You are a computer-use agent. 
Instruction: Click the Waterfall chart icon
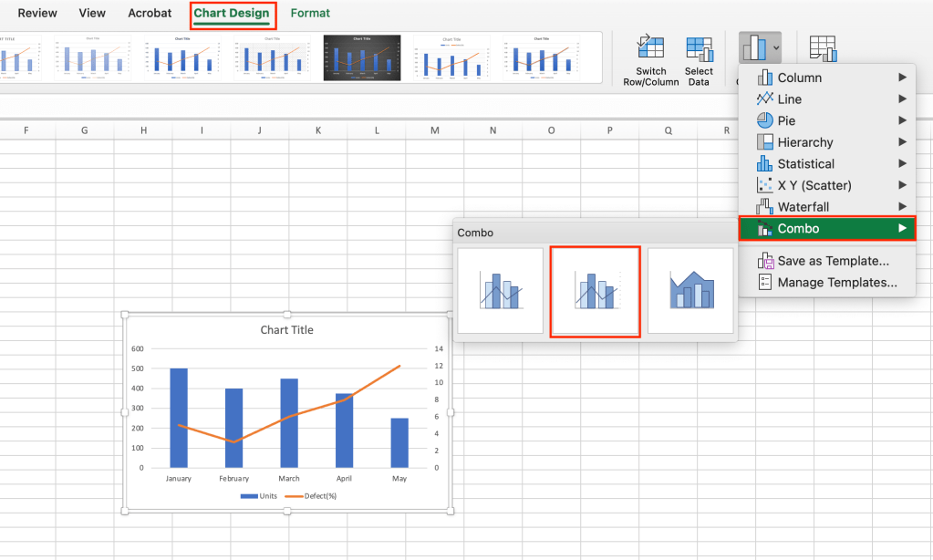click(x=764, y=206)
